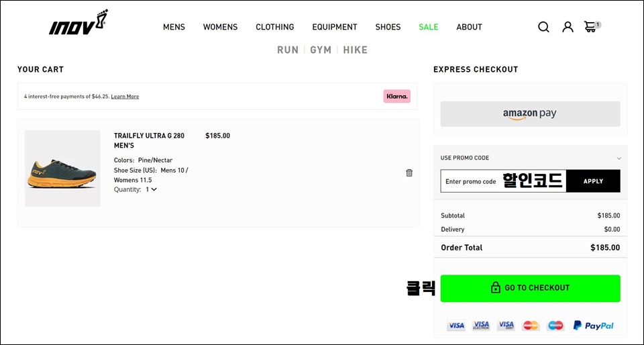This screenshot has height=345, width=644.
Task: Open Klarna Learn More link
Action: (125, 97)
